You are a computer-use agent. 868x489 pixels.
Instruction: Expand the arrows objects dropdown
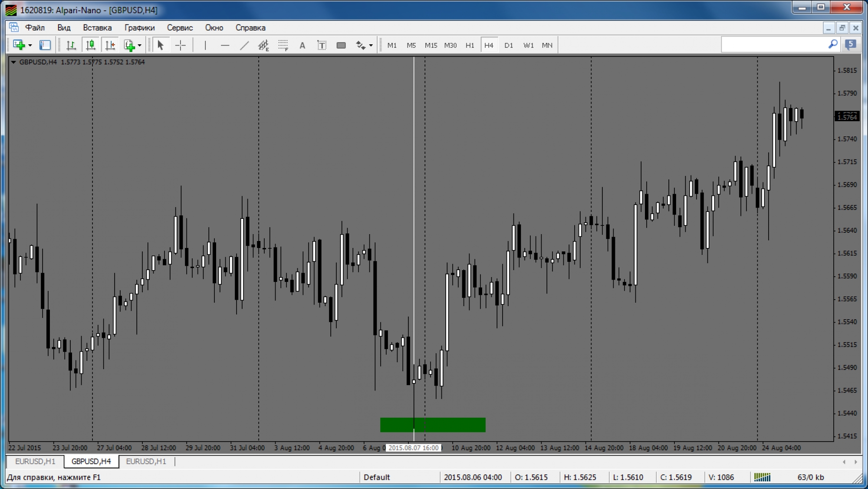tap(371, 45)
